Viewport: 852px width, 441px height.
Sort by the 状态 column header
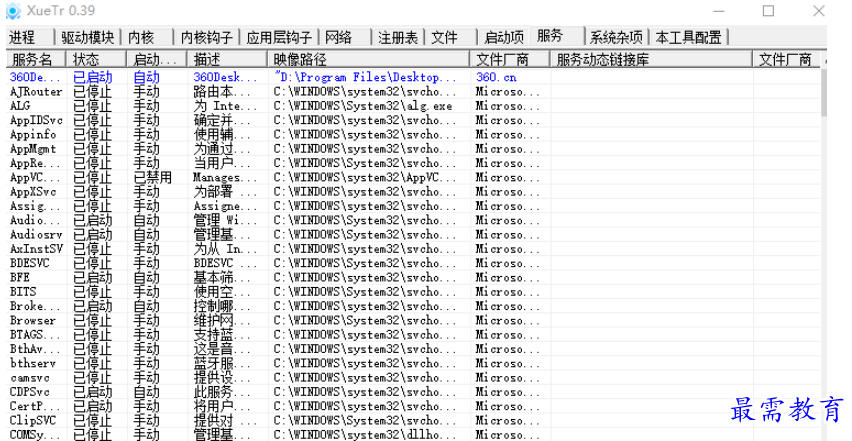coord(96,59)
